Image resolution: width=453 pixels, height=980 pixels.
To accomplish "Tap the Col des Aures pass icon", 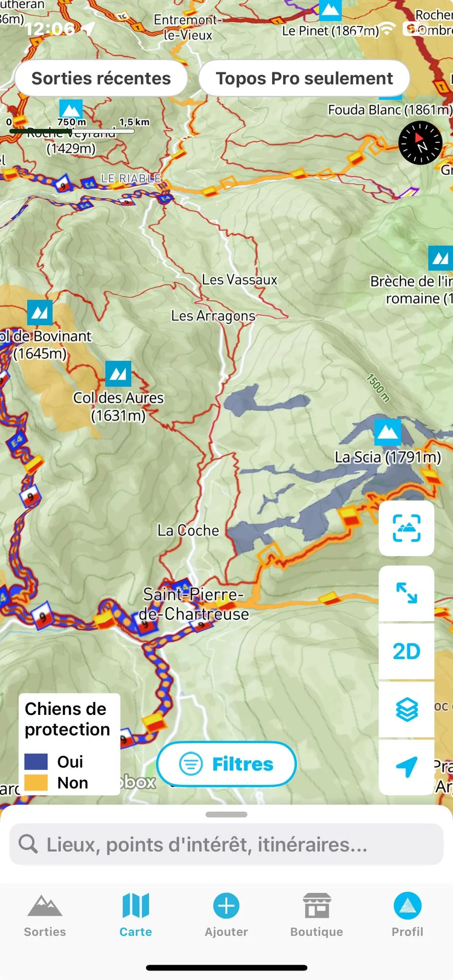I will tap(118, 374).
